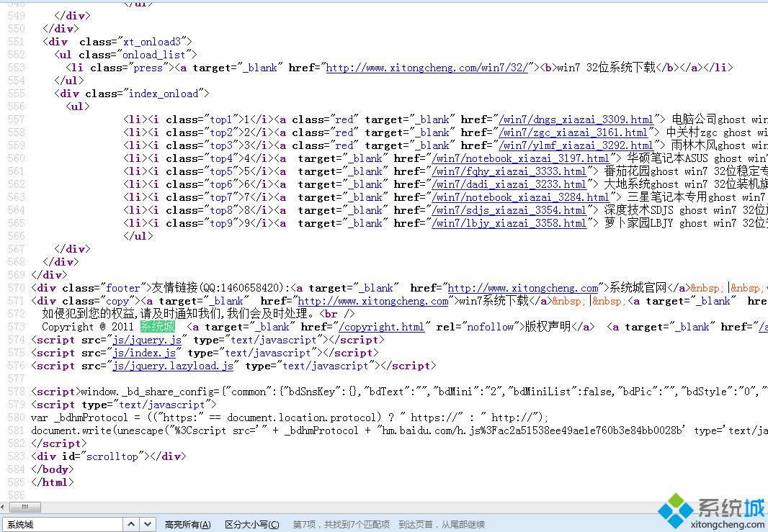Open the copyright.html link

[x=382, y=327]
